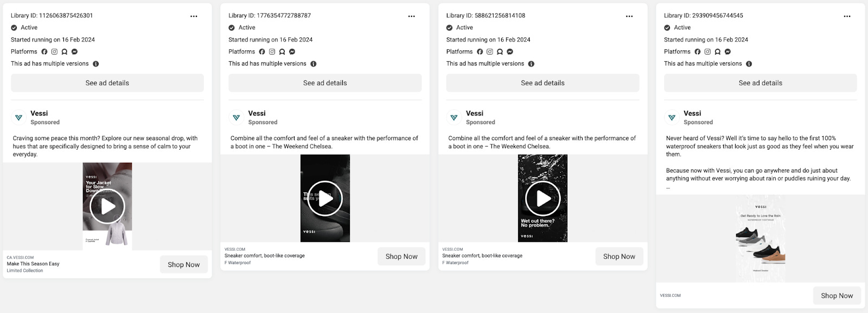Click Instagram platform icon on ad 1126063875426301
Image resolution: width=868 pixels, height=313 pixels.
point(54,52)
